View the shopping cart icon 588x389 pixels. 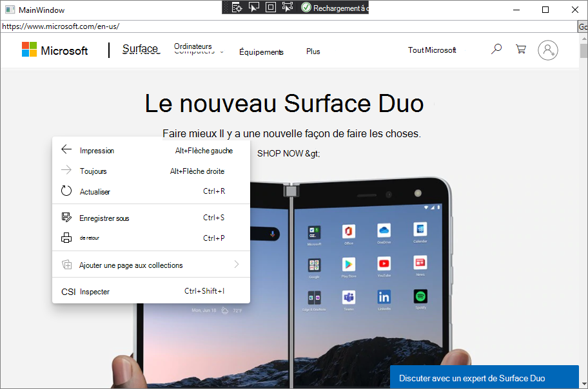[x=520, y=49]
